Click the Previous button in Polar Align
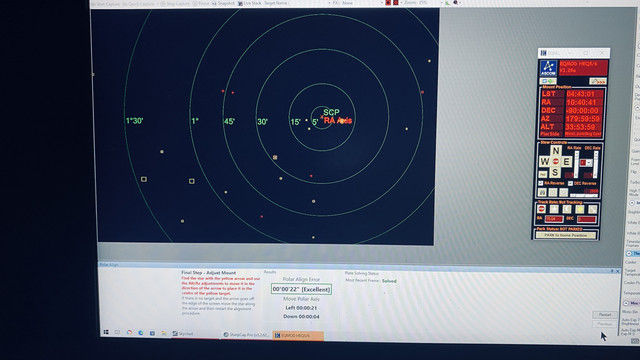Viewport: 640px width, 360px height. coord(604,324)
